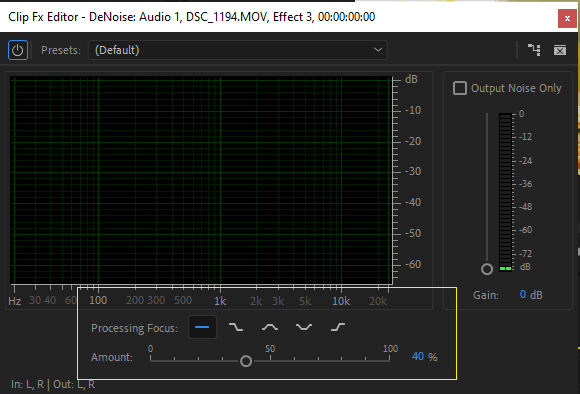The height and width of the screenshot is (394, 580).
Task: Click the channel map routing icon
Action: click(x=534, y=50)
